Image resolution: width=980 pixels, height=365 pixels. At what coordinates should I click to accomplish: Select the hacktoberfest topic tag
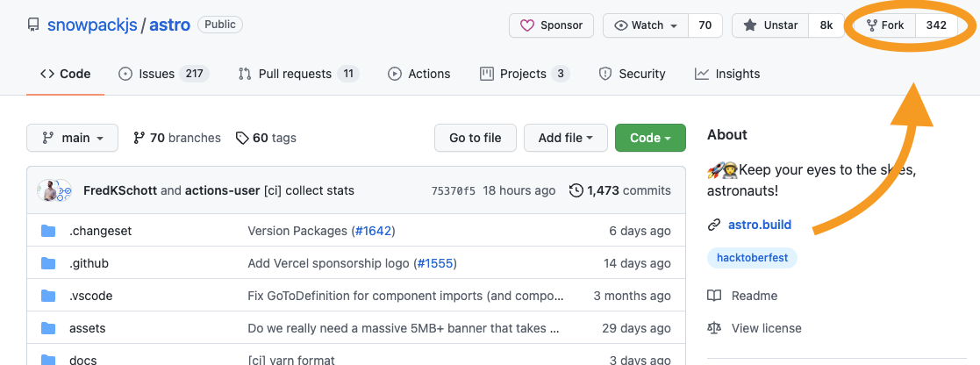(x=752, y=257)
